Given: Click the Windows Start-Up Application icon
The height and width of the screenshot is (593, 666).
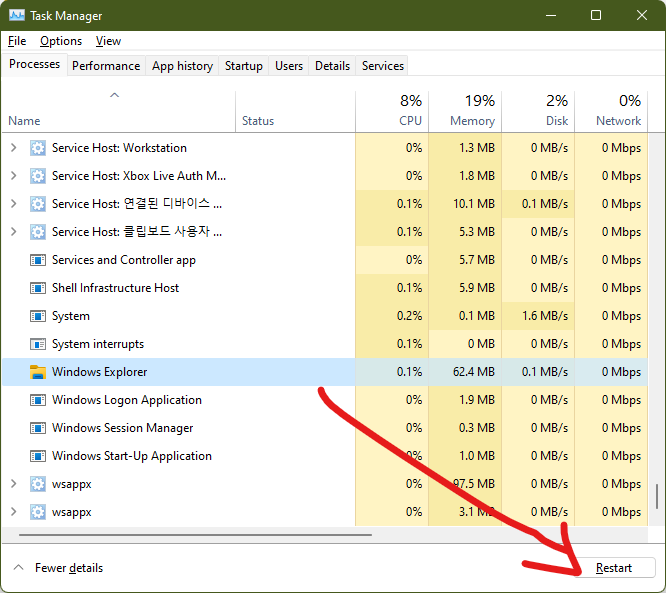Looking at the screenshot, I should [38, 456].
